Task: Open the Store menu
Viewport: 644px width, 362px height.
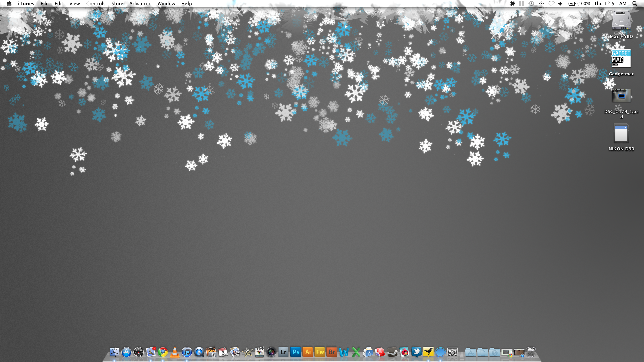Action: coord(117,4)
